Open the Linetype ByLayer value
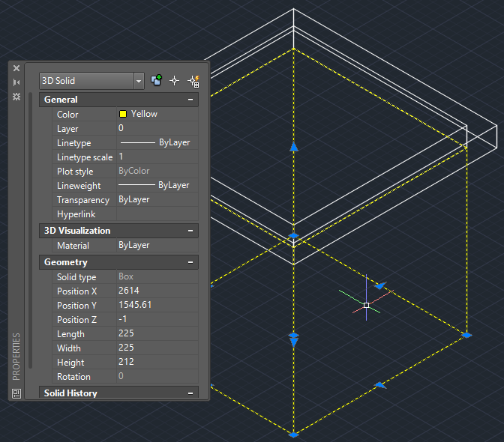This screenshot has height=442, width=504. pyautogui.click(x=157, y=142)
